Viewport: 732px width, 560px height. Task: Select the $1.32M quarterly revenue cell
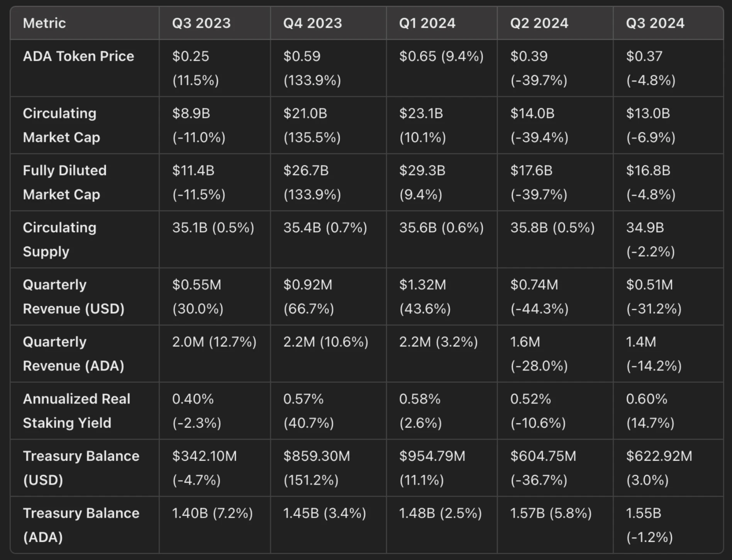pos(425,297)
